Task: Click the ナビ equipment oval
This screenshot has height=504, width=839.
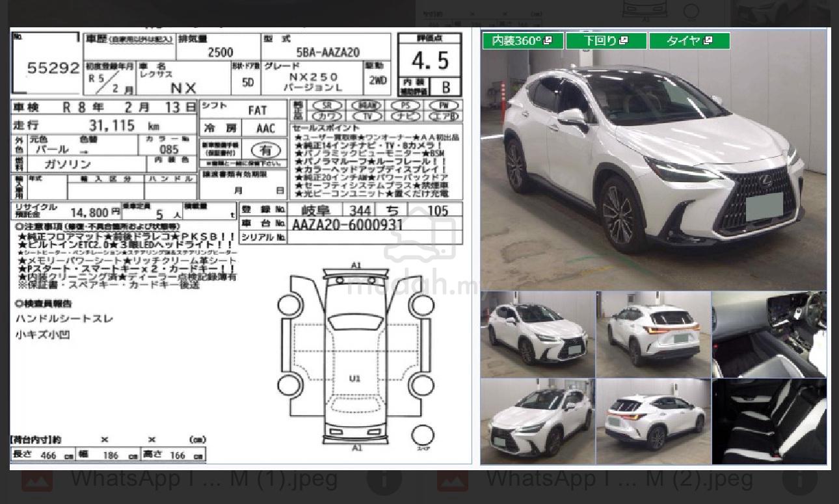Action: click(405, 116)
